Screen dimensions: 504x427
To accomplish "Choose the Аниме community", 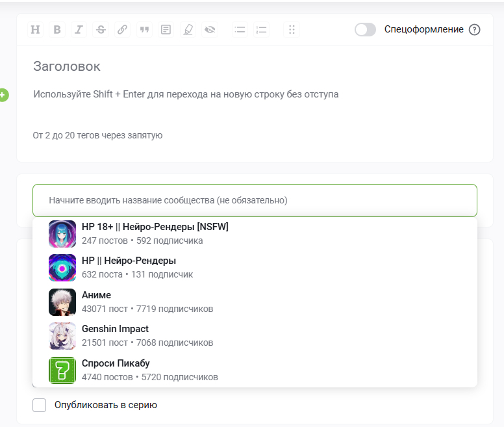I will [x=255, y=302].
